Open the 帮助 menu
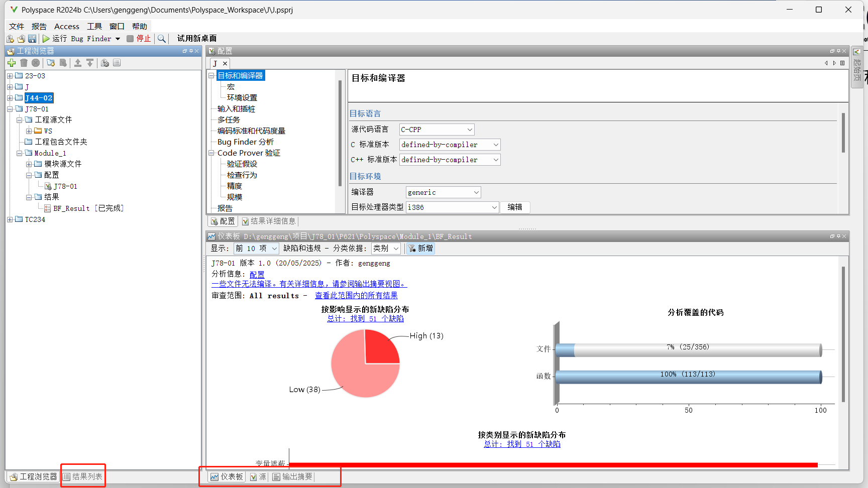 (140, 27)
